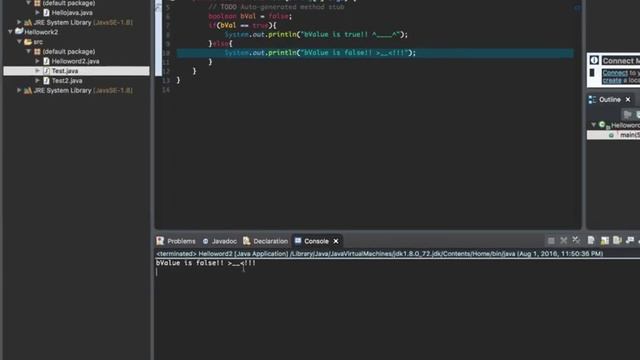Screen dimensions: 640x360
Task: Click the Outline view icon
Action: coord(592,100)
